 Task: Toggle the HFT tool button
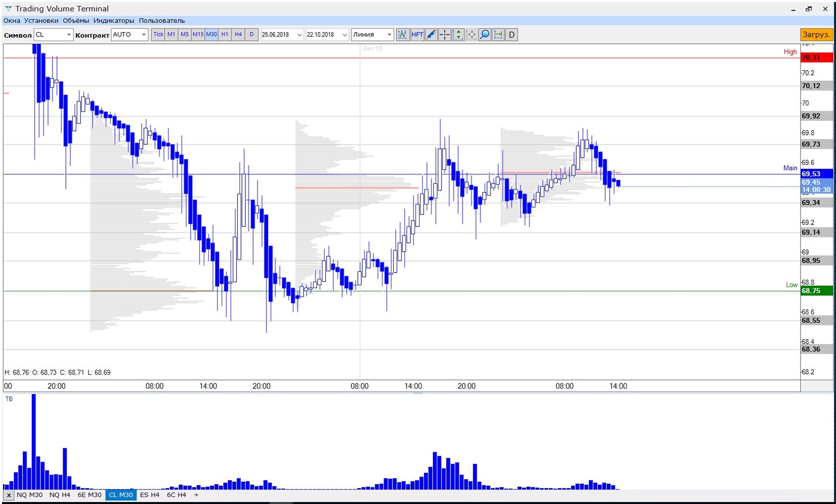coord(417,35)
